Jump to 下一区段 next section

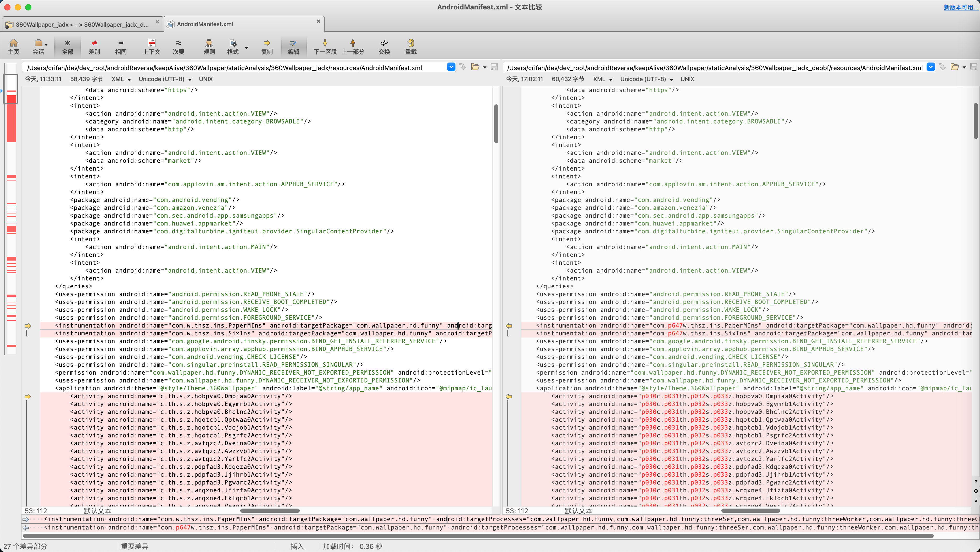click(325, 46)
